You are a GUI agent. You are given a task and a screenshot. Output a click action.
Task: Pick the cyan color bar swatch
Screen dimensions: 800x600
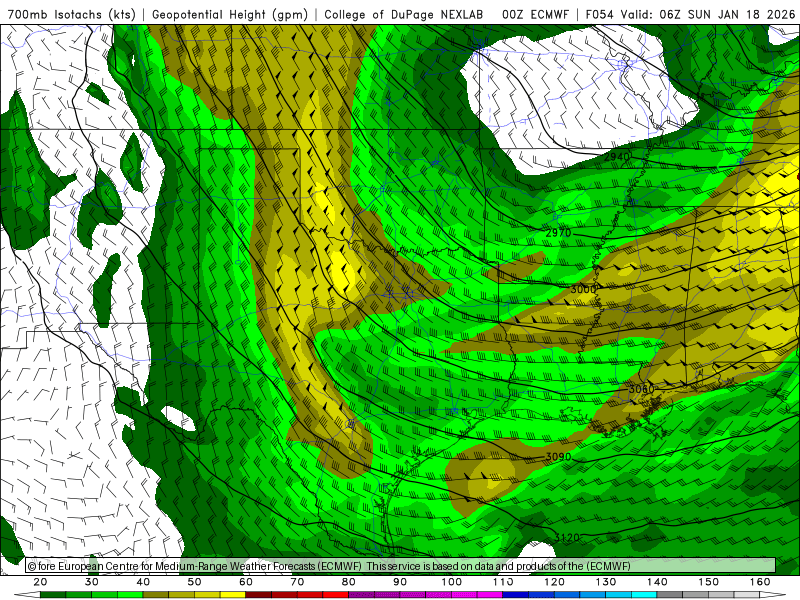pos(643,595)
